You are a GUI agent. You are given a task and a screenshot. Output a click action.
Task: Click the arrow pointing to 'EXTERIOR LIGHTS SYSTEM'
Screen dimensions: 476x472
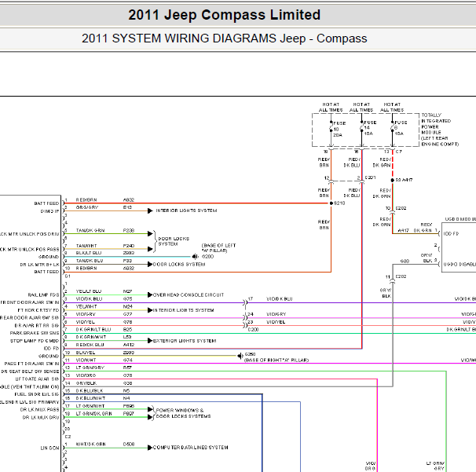[x=150, y=341]
